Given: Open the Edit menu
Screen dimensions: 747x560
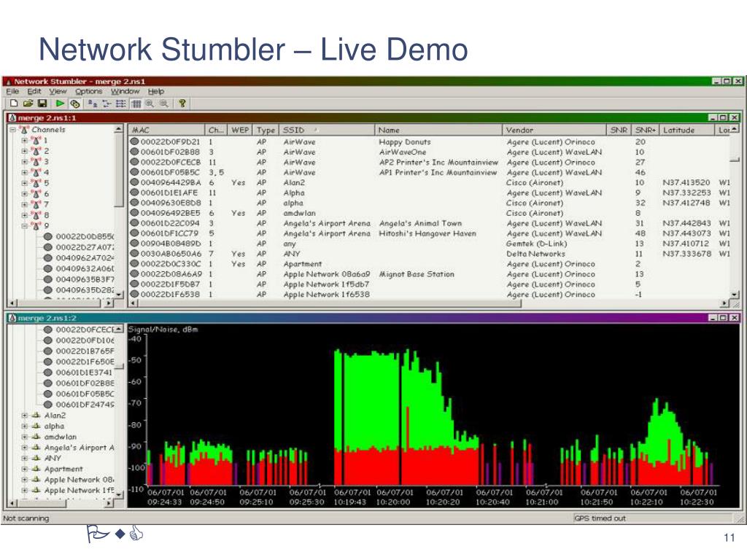Looking at the screenshot, I should pyautogui.click(x=34, y=91).
